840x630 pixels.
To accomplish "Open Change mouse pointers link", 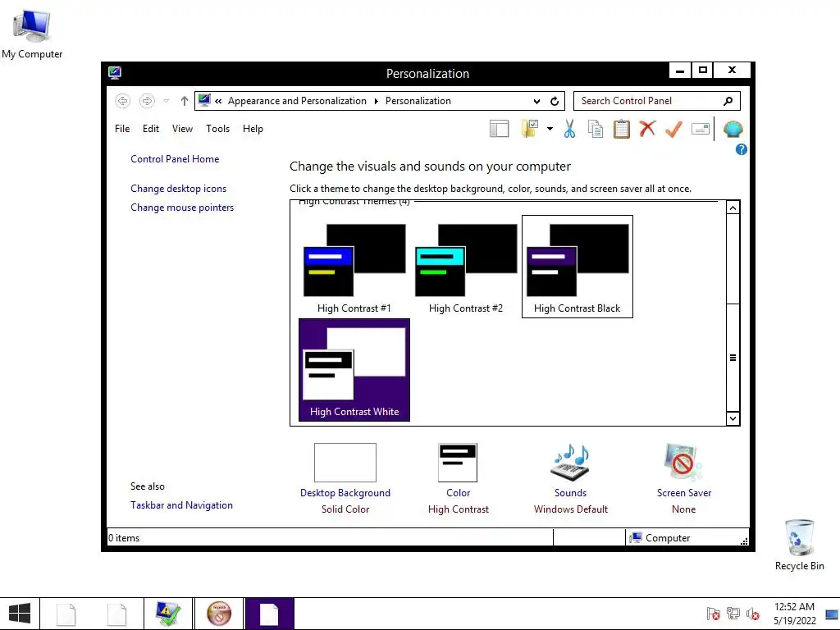I will [182, 208].
